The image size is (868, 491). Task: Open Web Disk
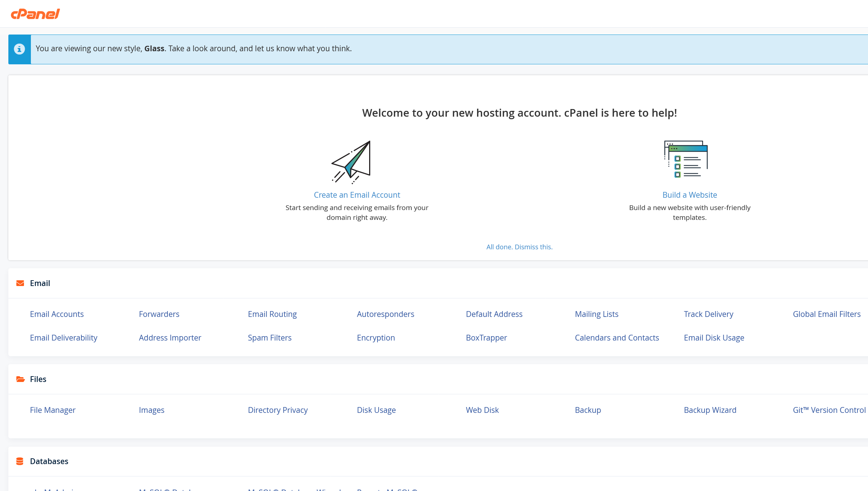tap(482, 410)
